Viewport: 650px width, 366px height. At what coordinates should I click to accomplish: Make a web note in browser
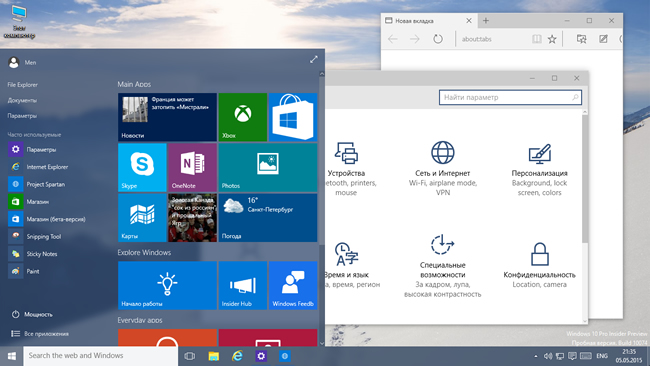(x=604, y=39)
